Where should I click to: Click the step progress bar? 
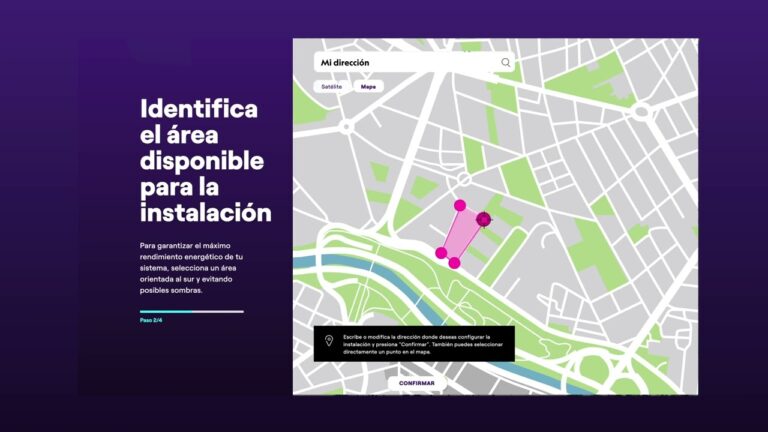(191, 311)
